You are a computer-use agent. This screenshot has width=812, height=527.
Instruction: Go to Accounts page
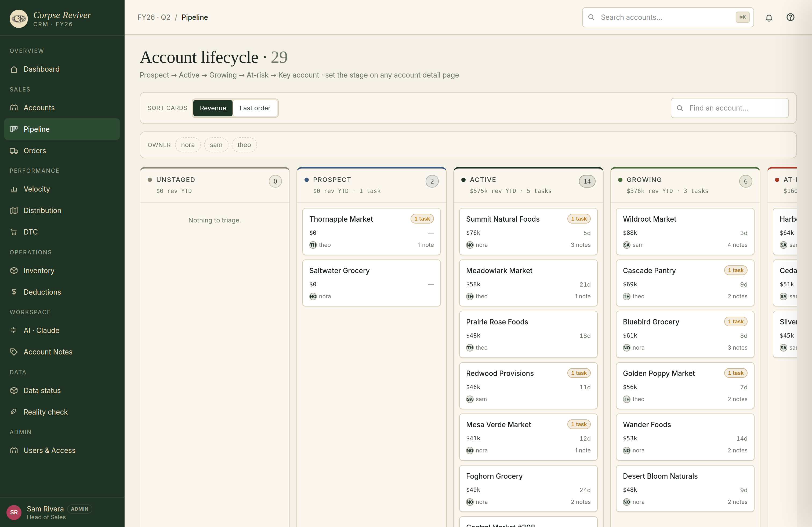click(62, 108)
